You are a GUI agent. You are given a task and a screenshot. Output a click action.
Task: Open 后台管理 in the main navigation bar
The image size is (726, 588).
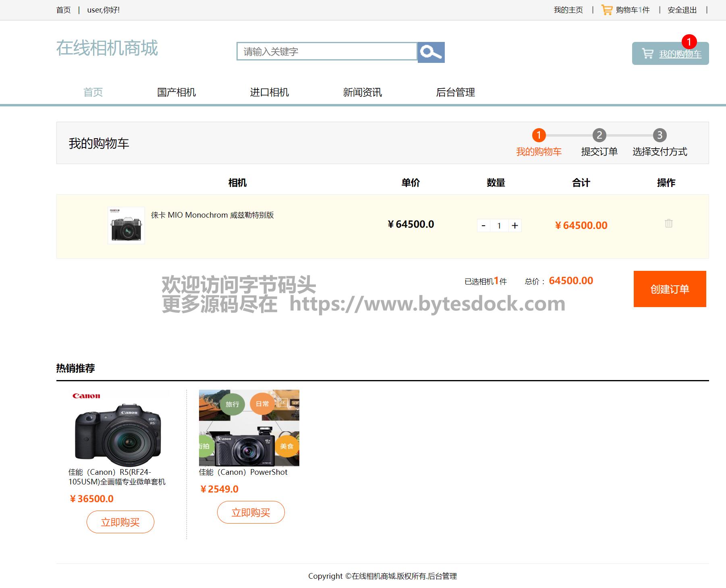point(455,92)
